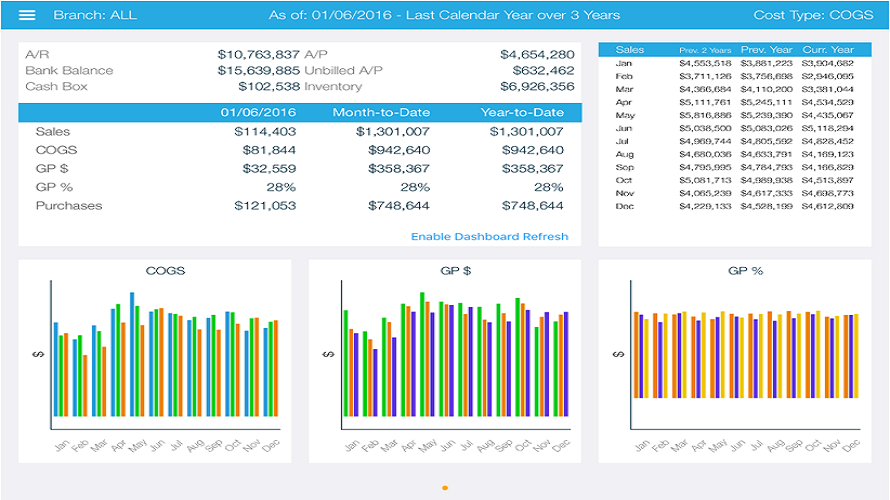This screenshot has height=500, width=890.
Task: Select the Month-to-Date column header
Action: [381, 112]
